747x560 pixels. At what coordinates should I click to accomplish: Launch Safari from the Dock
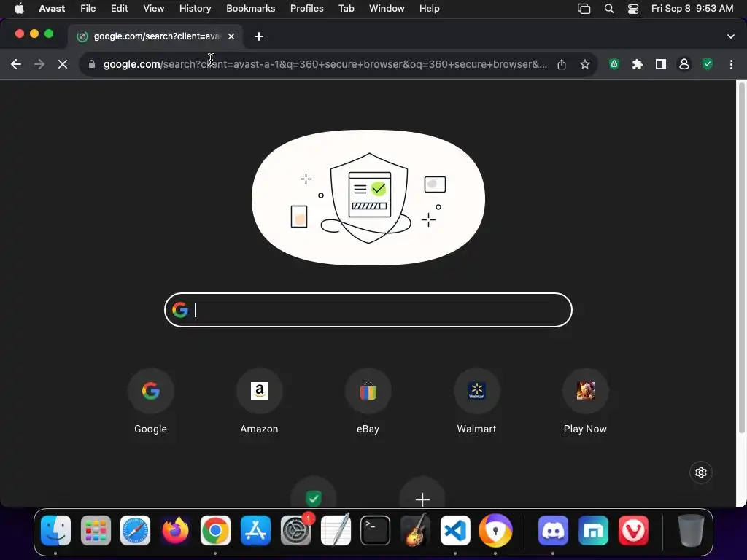135,531
